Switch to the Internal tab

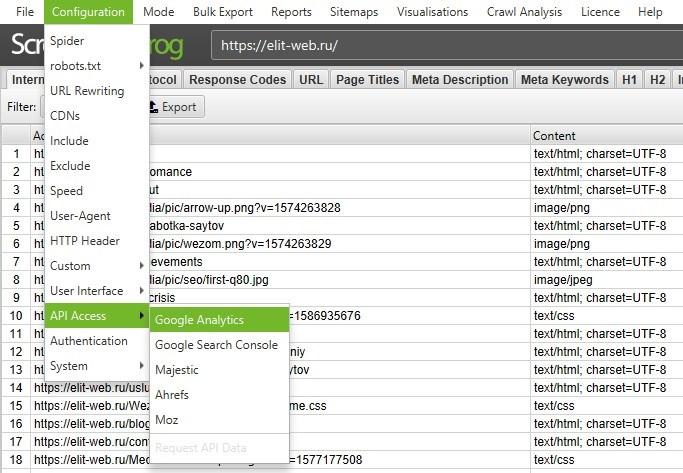coord(26,80)
